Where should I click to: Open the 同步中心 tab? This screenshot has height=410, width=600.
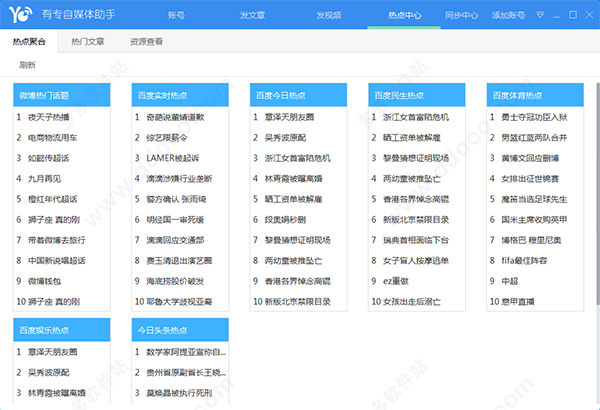tap(461, 15)
